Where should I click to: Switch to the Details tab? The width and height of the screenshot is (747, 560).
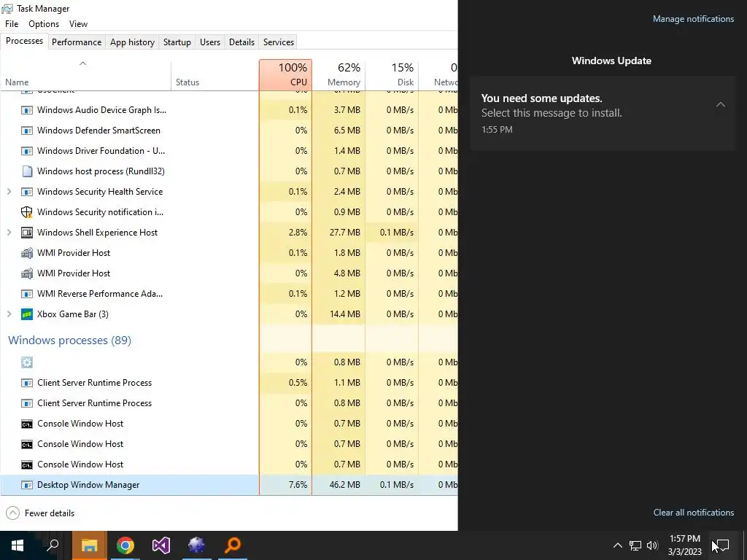tap(242, 42)
